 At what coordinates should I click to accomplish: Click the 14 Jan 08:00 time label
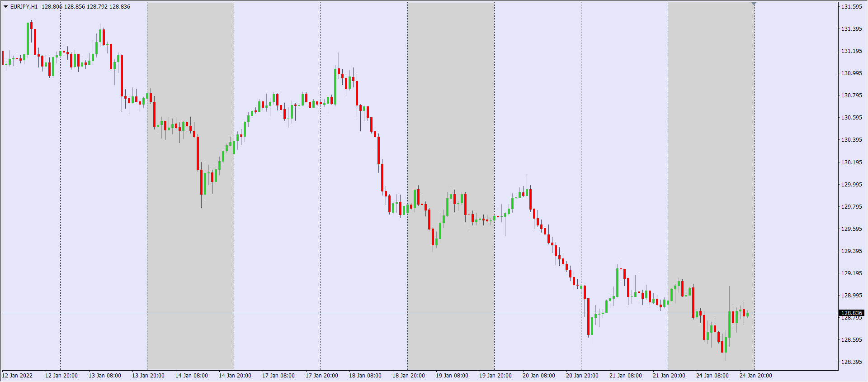coord(191,376)
